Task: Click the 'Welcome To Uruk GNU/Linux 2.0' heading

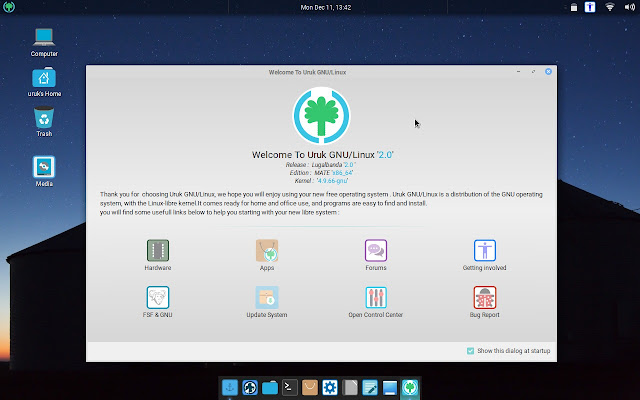Action: point(323,155)
